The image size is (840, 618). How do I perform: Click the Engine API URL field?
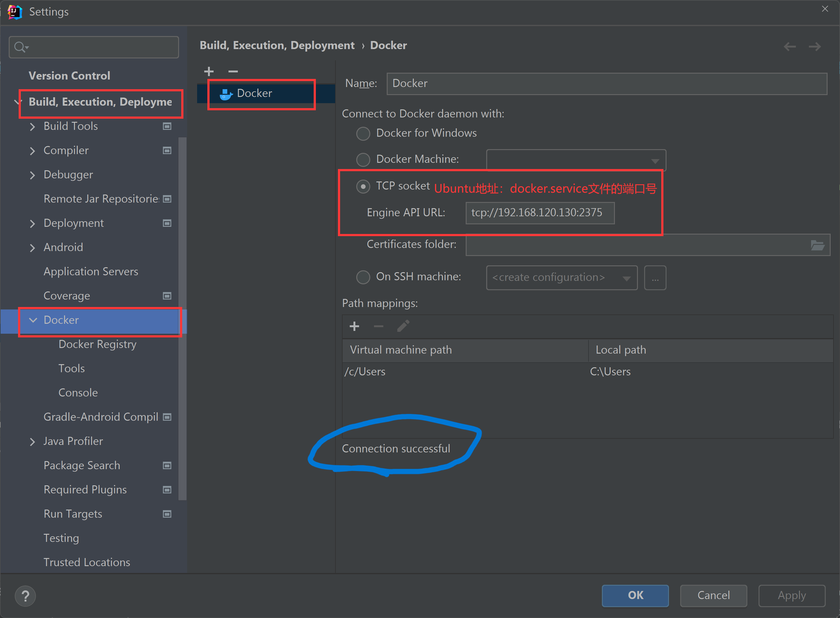[x=540, y=213]
